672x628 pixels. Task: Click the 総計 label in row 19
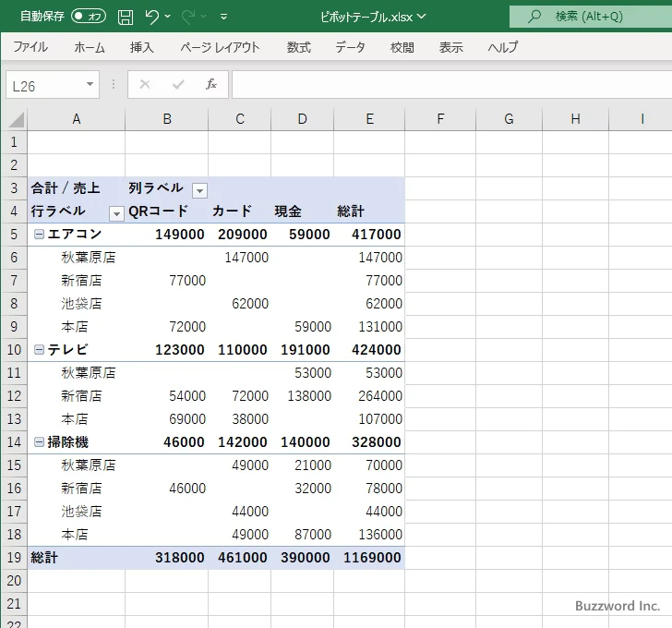coord(77,558)
